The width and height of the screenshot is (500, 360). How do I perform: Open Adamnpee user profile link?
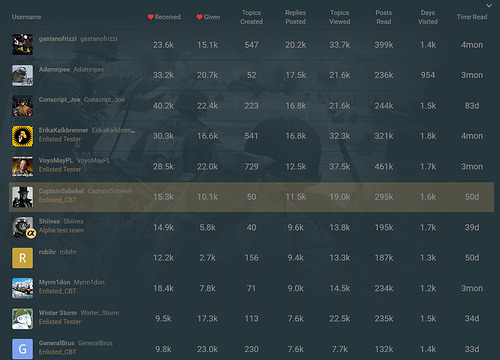click(54, 69)
